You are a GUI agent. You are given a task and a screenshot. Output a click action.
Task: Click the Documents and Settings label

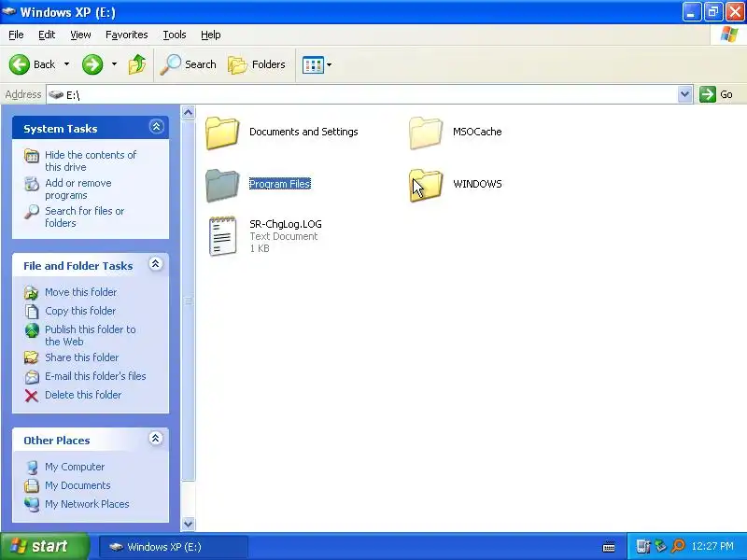coord(303,132)
